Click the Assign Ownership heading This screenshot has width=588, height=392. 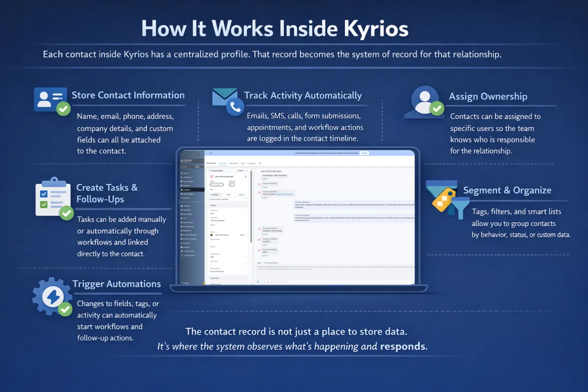488,96
